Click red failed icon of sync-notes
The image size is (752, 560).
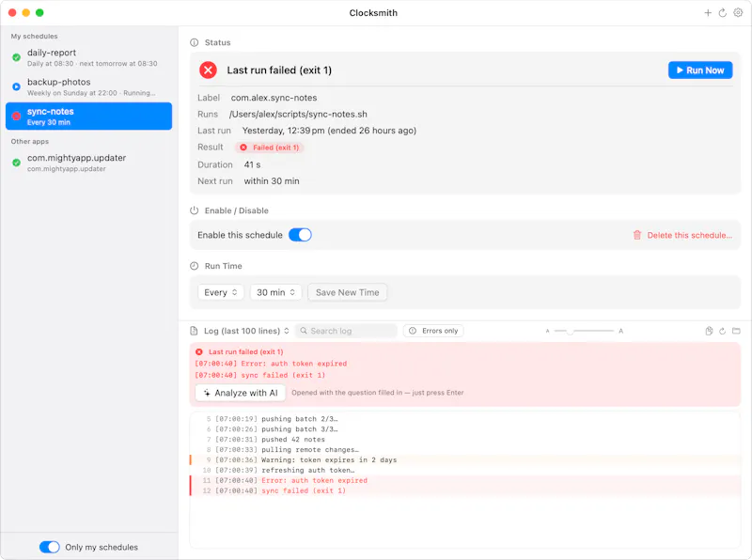coord(16,116)
